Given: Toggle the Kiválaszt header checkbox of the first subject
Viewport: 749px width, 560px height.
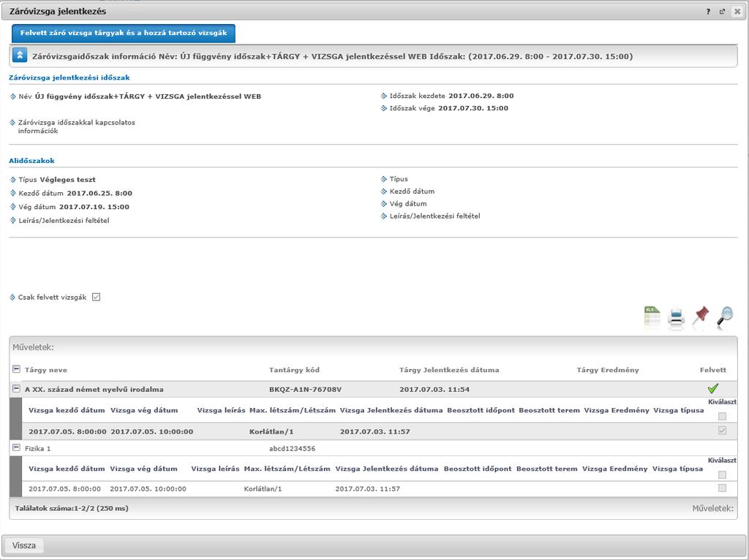Looking at the screenshot, I should [x=722, y=416].
